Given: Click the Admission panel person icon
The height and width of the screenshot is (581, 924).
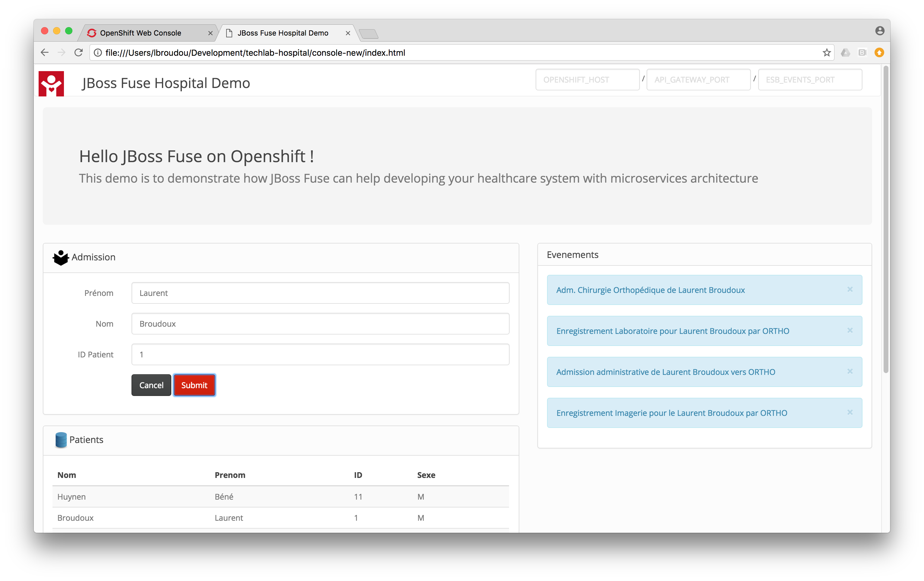Looking at the screenshot, I should click(61, 258).
